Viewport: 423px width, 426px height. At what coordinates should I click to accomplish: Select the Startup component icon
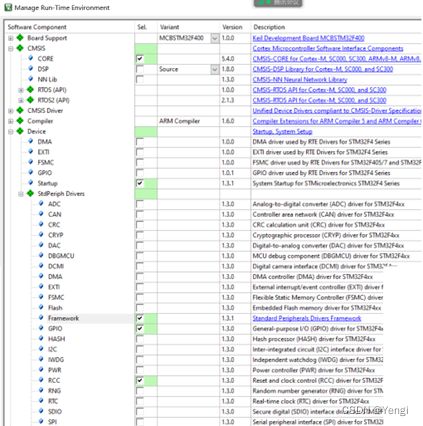[x=31, y=183]
